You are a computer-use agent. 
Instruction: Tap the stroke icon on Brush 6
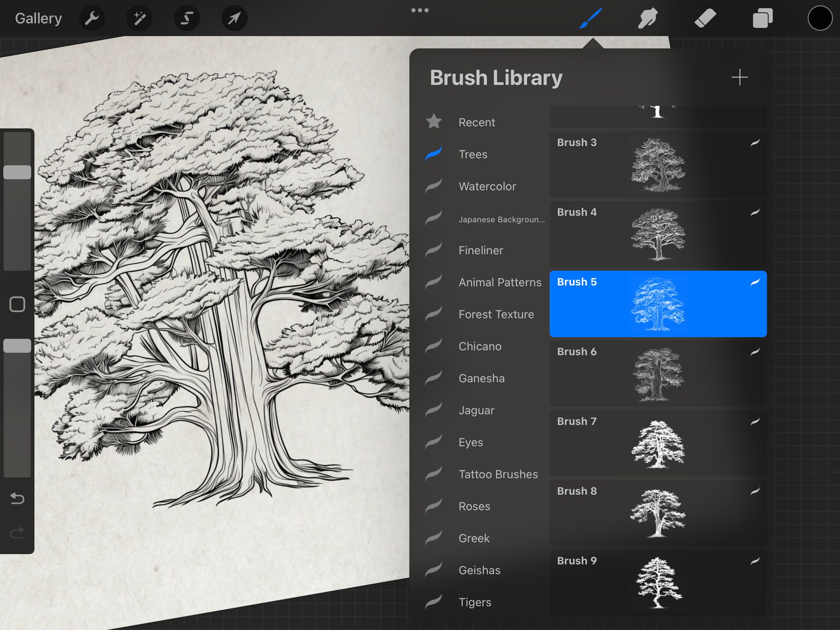coord(755,352)
